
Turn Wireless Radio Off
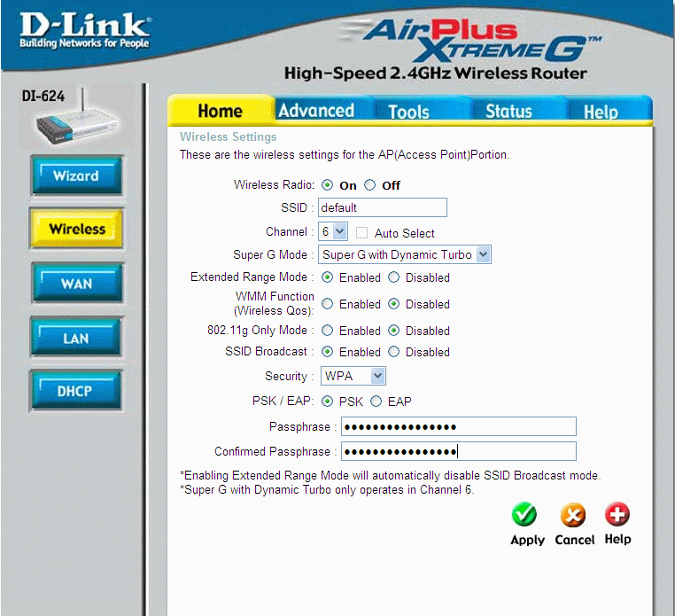tap(369, 185)
